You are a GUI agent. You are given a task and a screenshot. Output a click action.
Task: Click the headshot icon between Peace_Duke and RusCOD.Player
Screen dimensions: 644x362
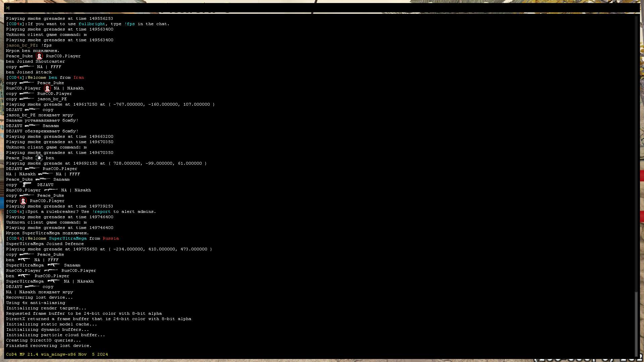point(39,56)
